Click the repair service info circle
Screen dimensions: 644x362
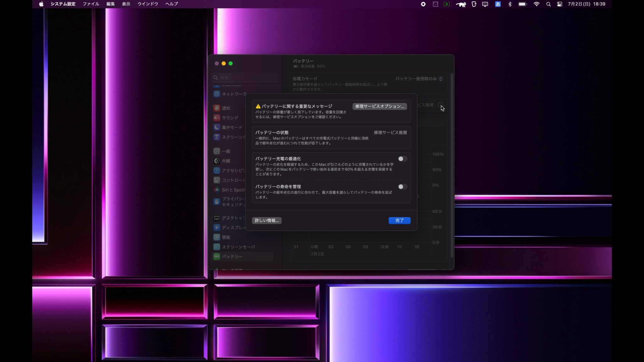(441, 106)
